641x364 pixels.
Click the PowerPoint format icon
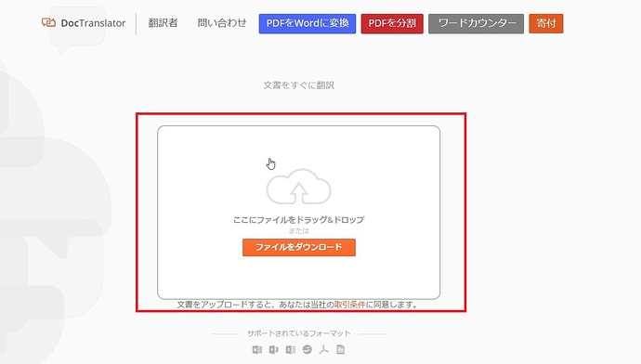[273, 350]
